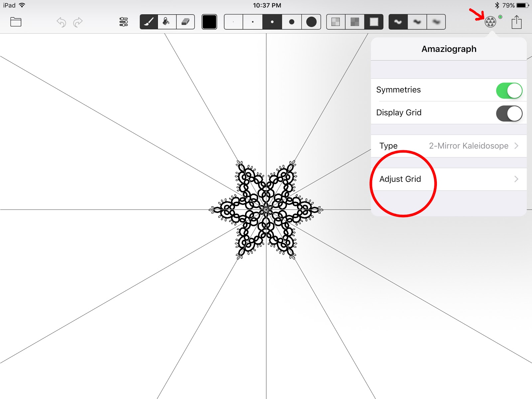
Task: Select the soft blurred stroke style
Action: (x=436, y=22)
